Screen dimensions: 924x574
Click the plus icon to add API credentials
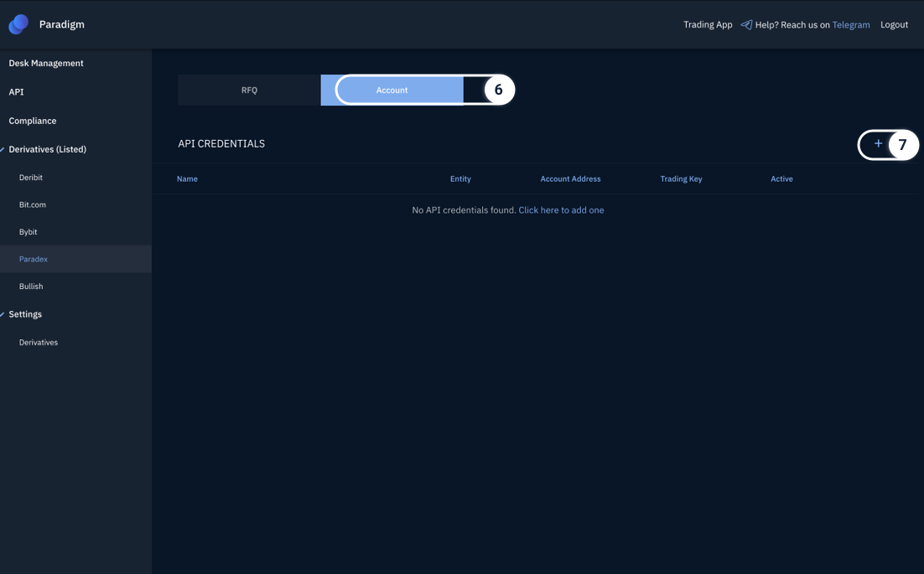tap(878, 143)
